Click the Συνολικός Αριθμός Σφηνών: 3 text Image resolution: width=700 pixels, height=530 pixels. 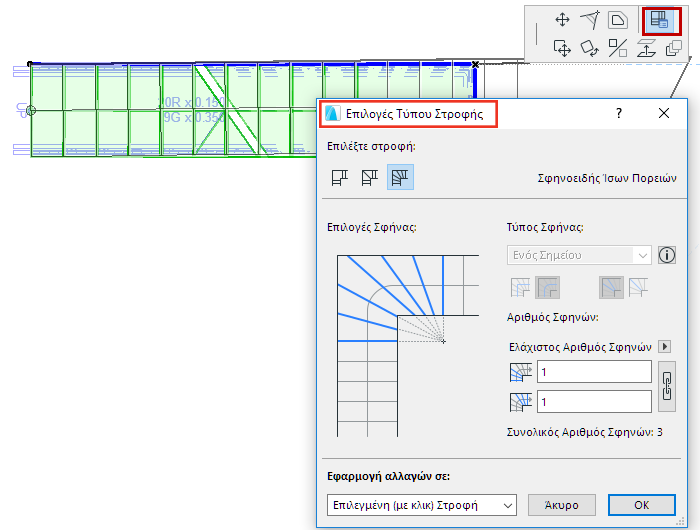584,432
